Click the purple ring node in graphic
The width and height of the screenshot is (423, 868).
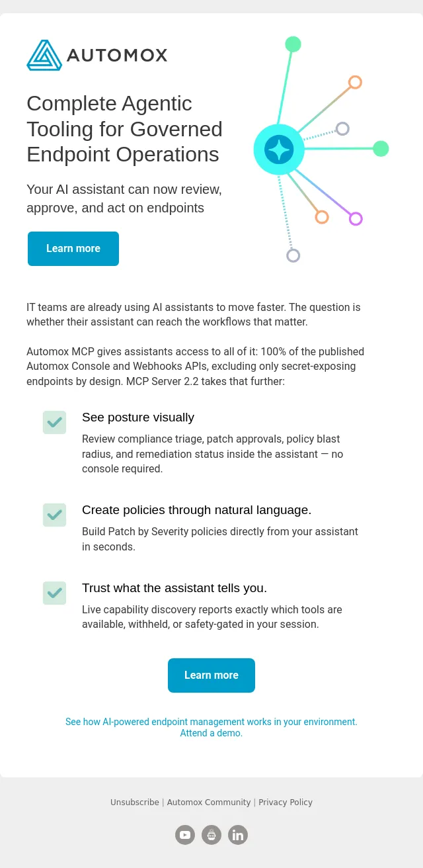point(356,219)
